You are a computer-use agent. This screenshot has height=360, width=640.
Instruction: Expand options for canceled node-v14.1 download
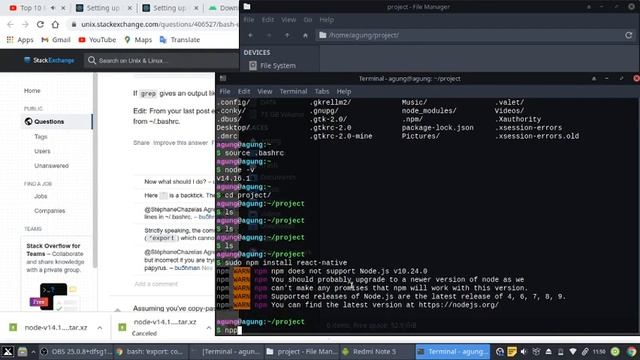209,327
